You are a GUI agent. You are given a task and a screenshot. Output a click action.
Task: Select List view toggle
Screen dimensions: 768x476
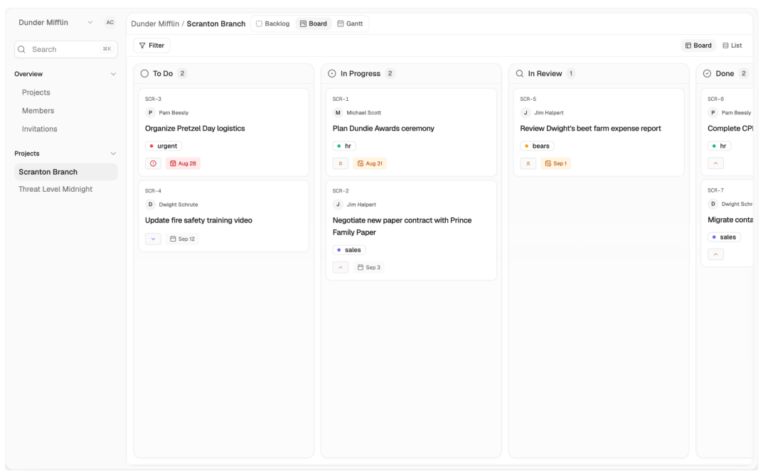pos(732,46)
